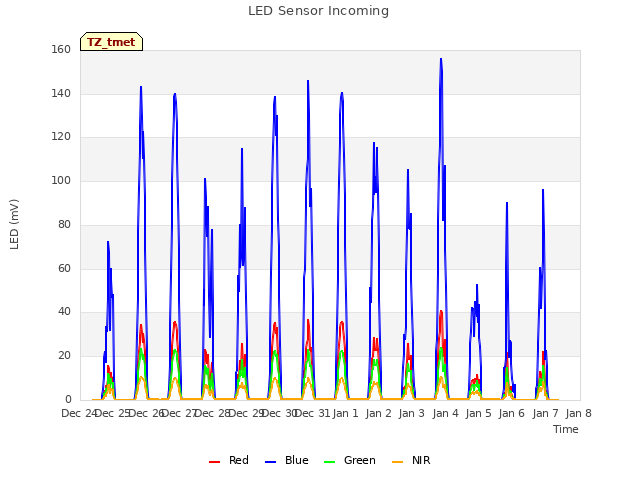
Task: Click the 100 y-axis tick label
Action: coord(61,180)
